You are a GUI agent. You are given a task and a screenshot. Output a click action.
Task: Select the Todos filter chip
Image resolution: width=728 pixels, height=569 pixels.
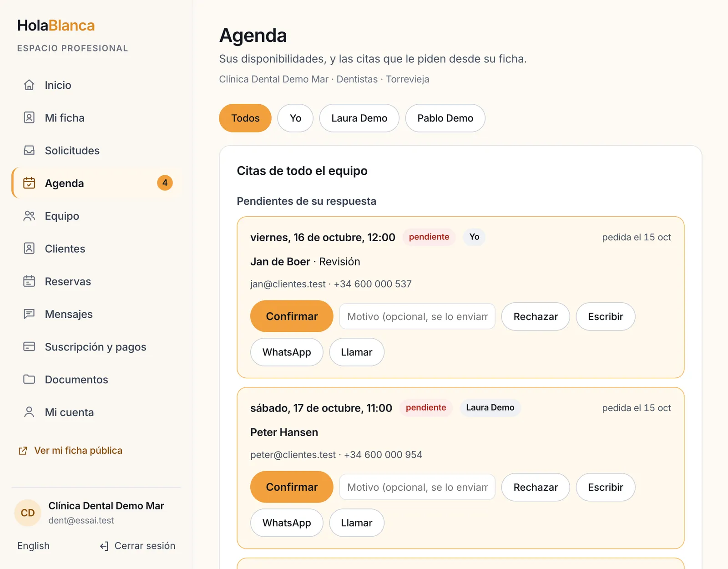tap(245, 118)
